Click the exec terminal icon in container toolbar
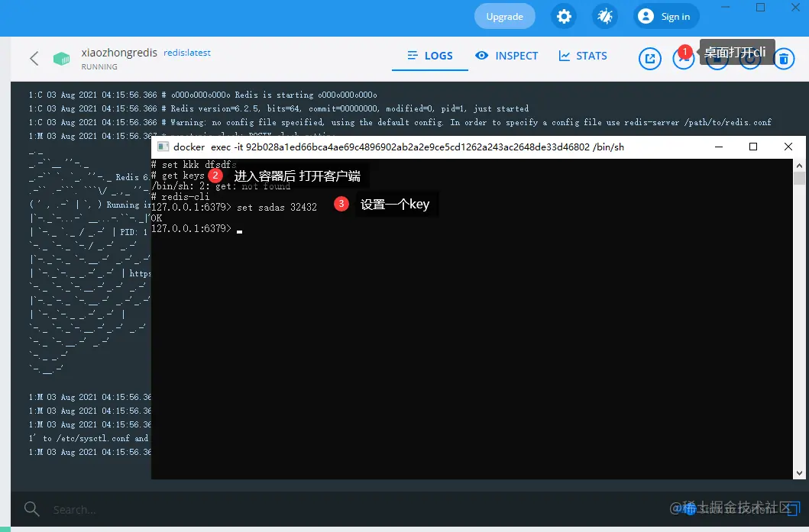Screen dimensions: 809x532 [682, 60]
